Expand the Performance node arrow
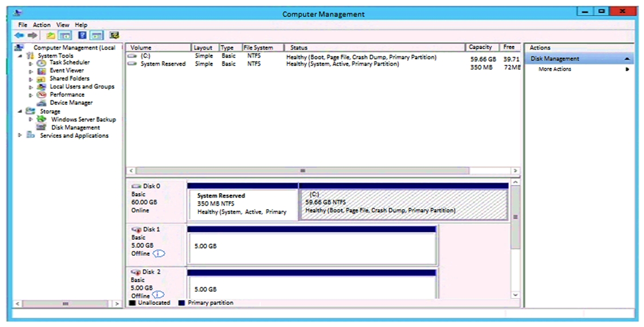 (31, 95)
